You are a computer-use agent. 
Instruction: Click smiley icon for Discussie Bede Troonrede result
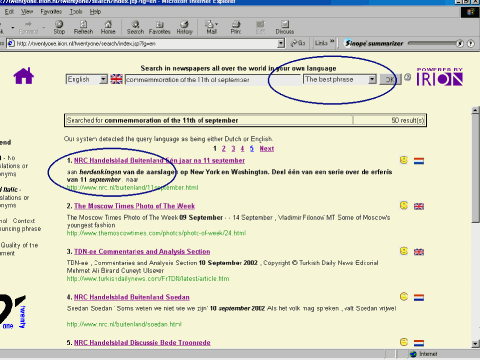coord(404,342)
